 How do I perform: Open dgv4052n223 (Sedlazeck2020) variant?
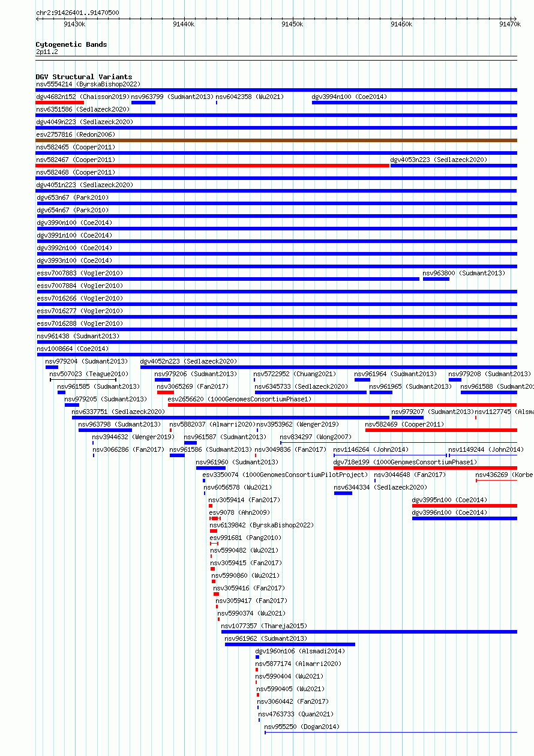click(188, 361)
